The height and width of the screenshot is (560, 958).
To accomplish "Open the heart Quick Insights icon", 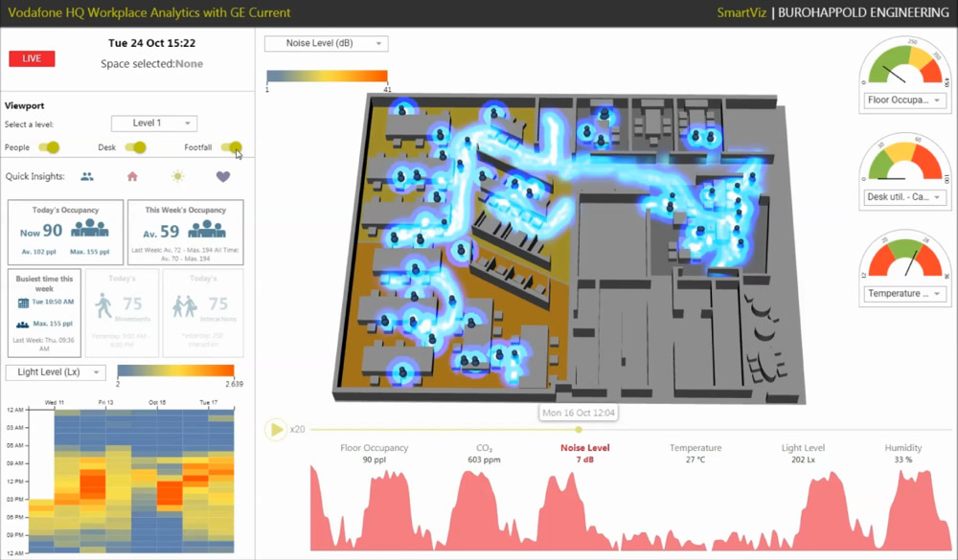I will (x=223, y=176).
